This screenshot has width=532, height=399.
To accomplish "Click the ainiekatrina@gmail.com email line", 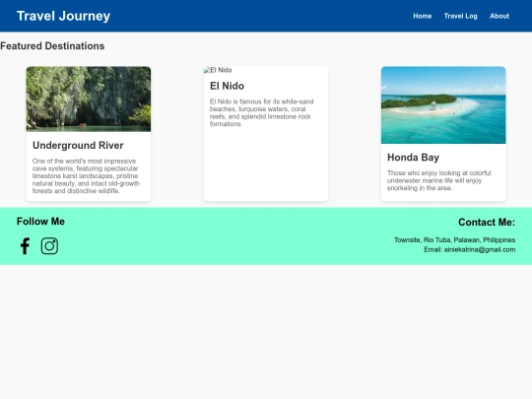I will coord(470,249).
